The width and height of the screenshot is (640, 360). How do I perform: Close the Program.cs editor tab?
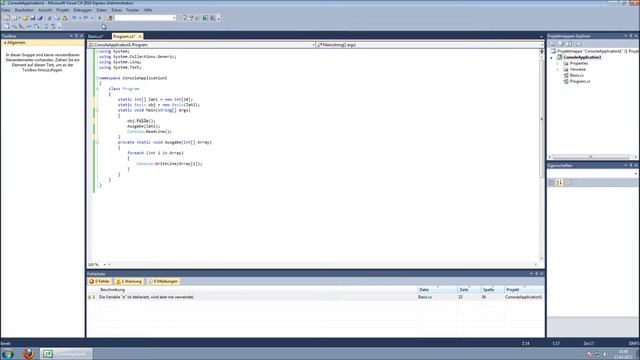140,37
